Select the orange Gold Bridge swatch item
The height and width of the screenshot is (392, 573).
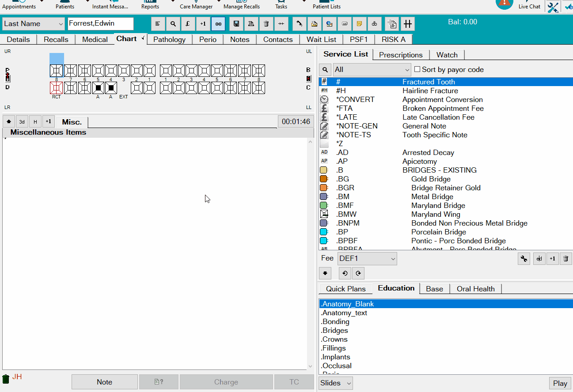(x=324, y=179)
